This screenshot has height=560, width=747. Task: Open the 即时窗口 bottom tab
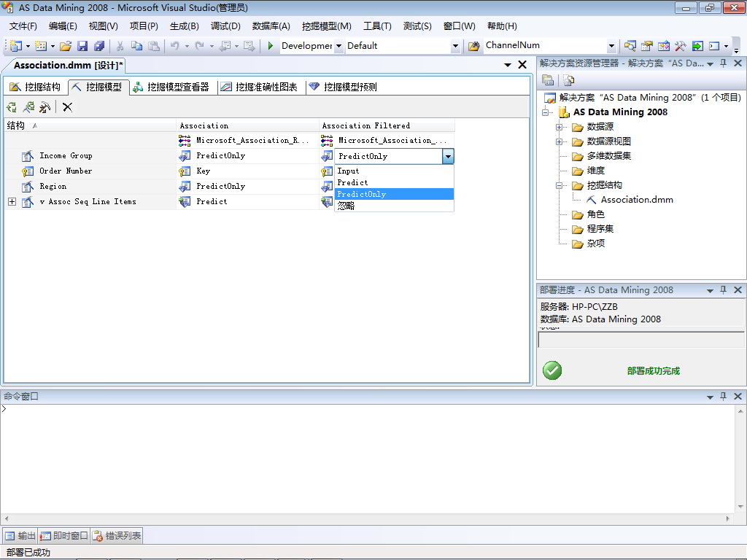point(64,536)
